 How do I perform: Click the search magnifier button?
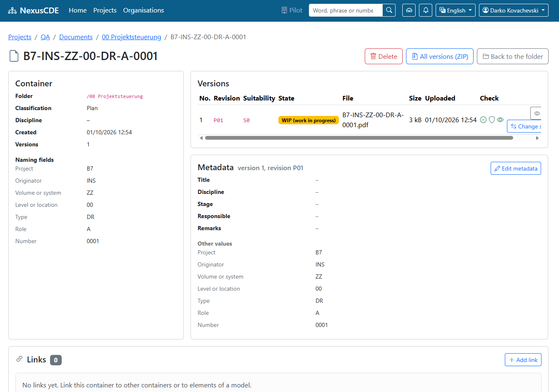pyautogui.click(x=389, y=10)
